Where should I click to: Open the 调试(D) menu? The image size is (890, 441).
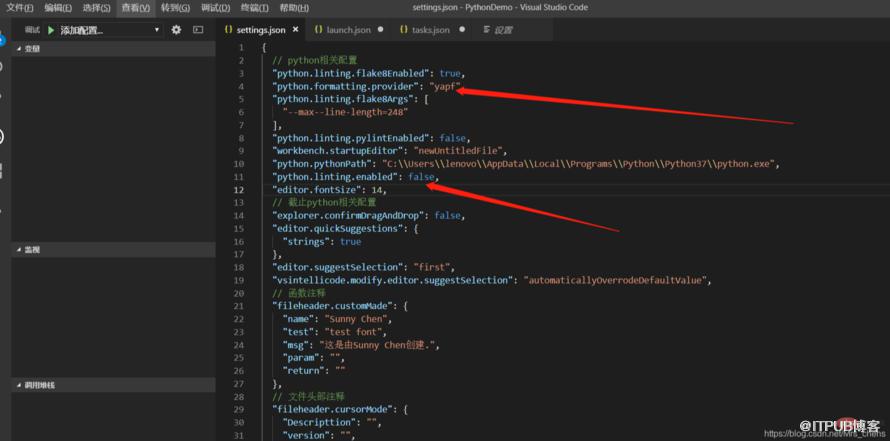click(216, 8)
